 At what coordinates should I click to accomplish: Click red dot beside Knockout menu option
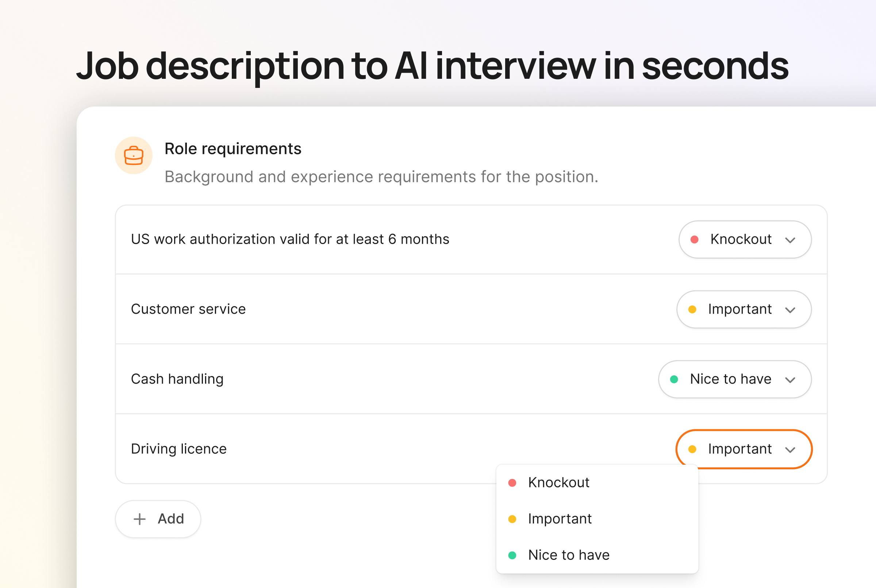click(512, 483)
